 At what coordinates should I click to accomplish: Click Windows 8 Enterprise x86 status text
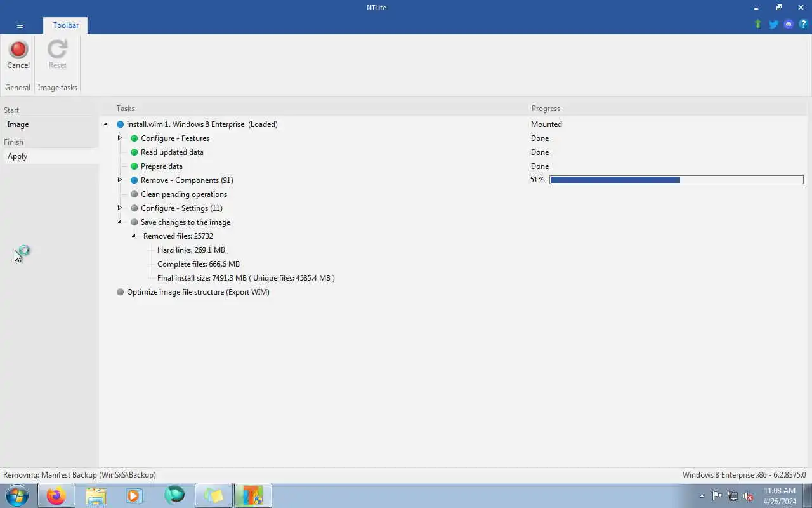pos(744,475)
